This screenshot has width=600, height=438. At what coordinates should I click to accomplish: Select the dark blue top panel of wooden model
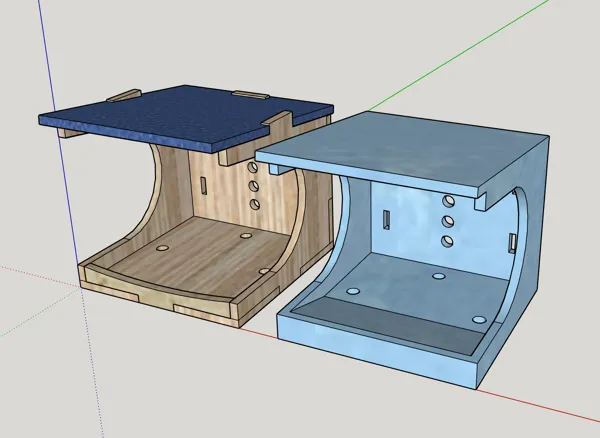184,117
